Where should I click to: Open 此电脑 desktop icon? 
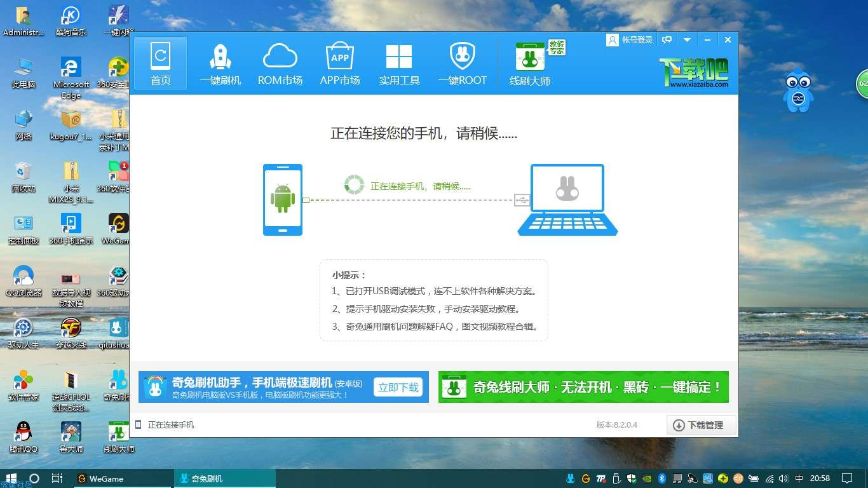tap(24, 72)
